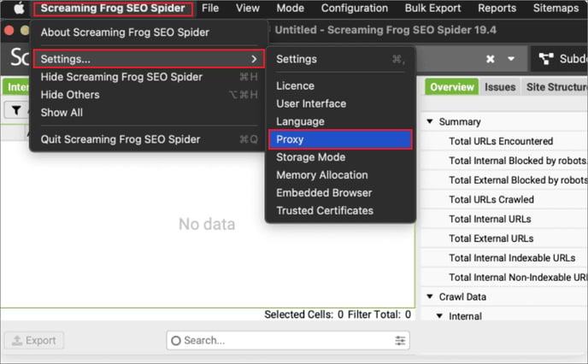The height and width of the screenshot is (364, 588).
Task: Select Total URLs Crawled row
Action: 491,199
